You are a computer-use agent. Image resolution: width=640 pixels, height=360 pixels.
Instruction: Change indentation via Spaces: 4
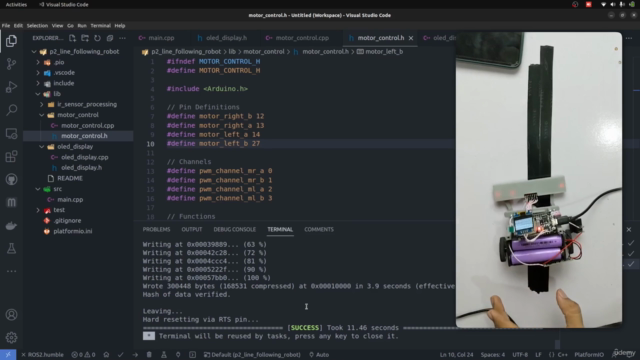pos(493,355)
